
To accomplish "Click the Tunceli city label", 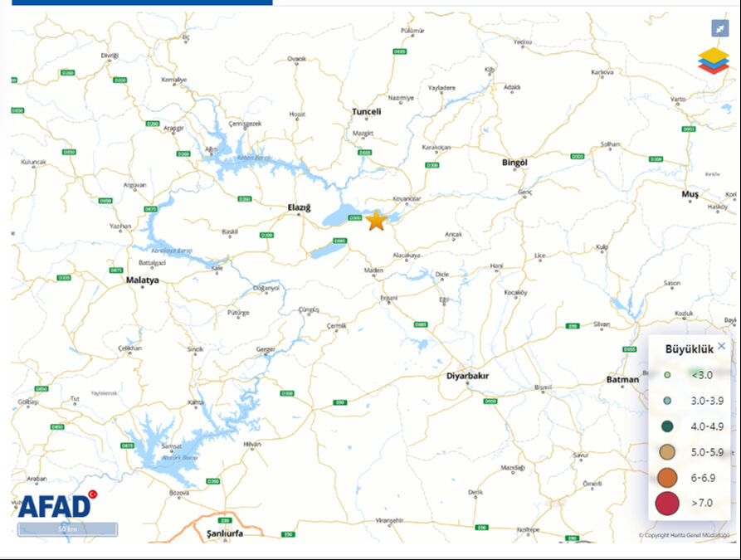I will (366, 111).
